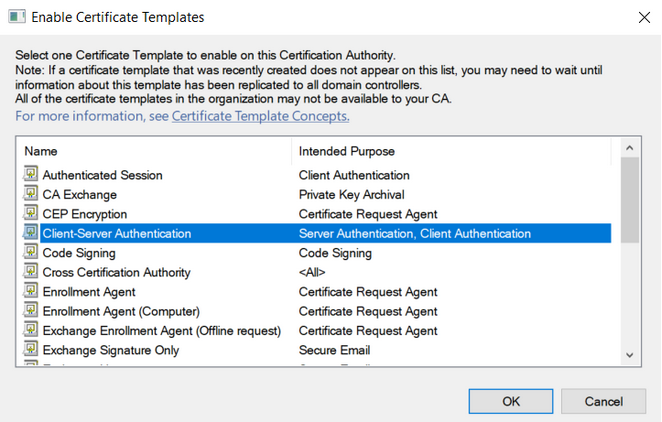Click the scrollbar up arrow

[629, 148]
